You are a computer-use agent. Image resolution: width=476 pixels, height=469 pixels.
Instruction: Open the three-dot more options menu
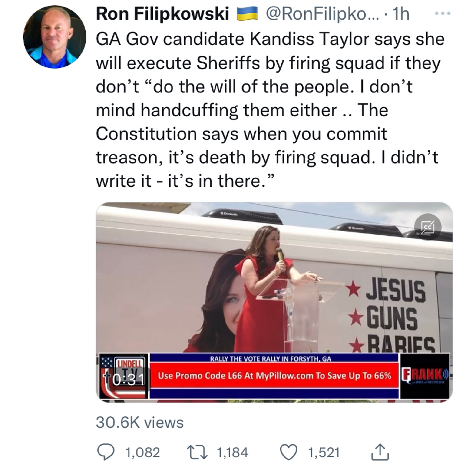443,13
